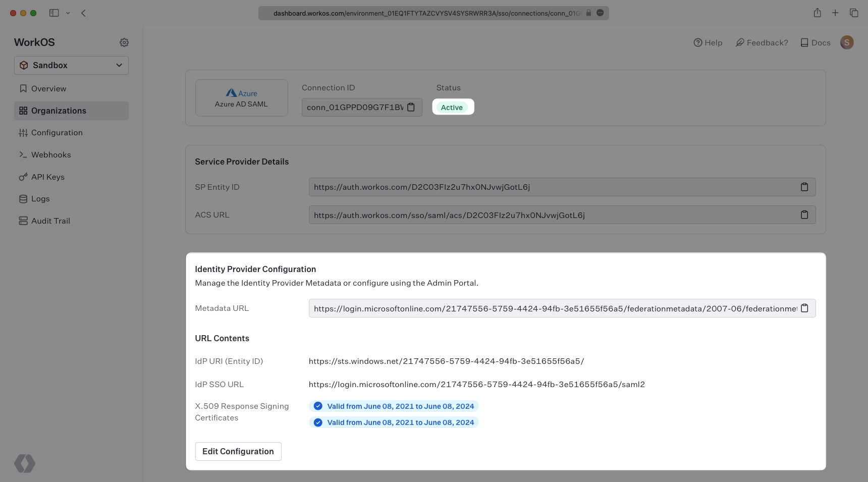Open the Docs link
The width and height of the screenshot is (868, 482).
pyautogui.click(x=816, y=43)
